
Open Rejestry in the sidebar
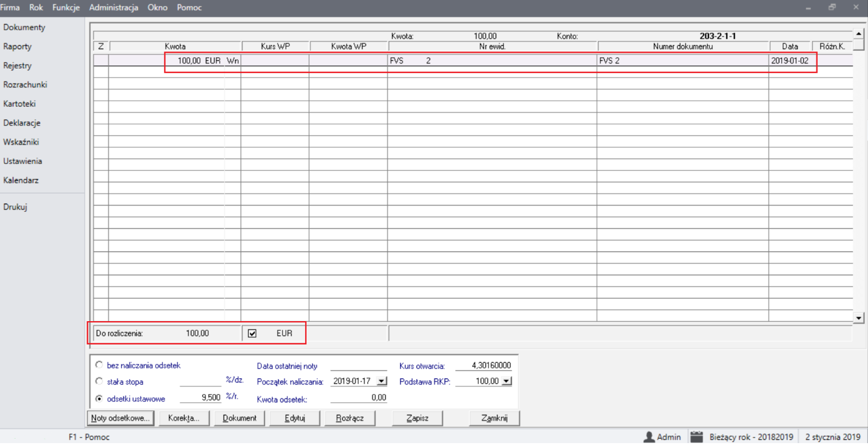tap(17, 65)
